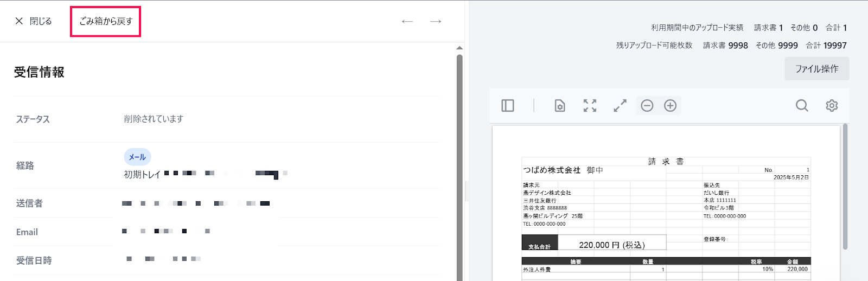Screen dimensions: 868x281
Task: Click the 受信情報 heading
Action: click(x=39, y=72)
